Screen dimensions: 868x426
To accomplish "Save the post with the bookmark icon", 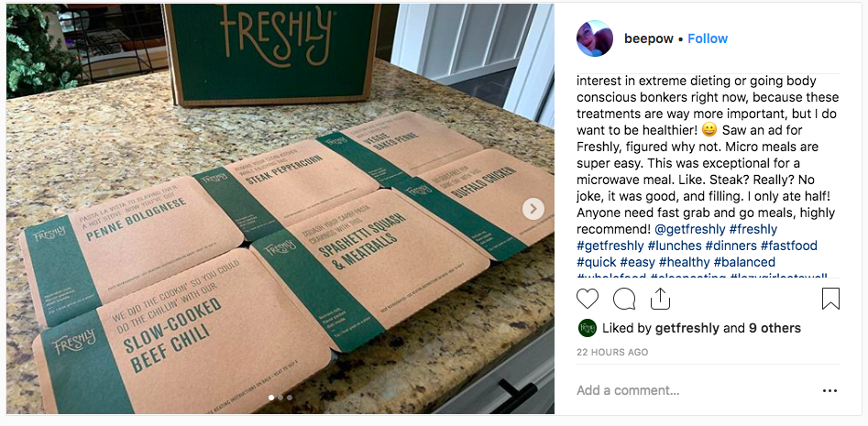I will tap(830, 299).
